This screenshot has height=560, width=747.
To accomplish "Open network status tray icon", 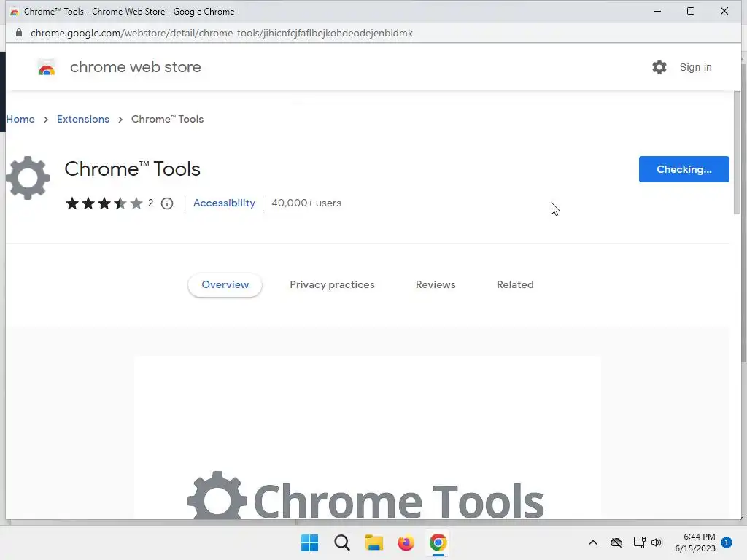I will (x=639, y=542).
